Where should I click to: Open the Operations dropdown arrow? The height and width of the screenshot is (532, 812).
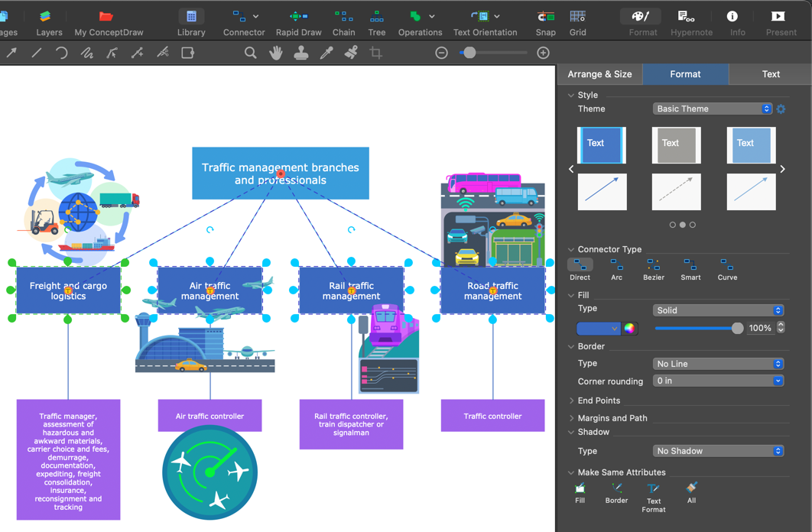(432, 17)
